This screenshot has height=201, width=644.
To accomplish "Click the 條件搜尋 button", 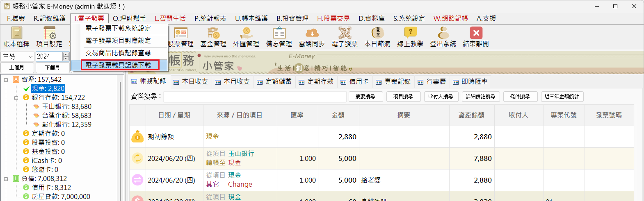I will (x=520, y=97).
